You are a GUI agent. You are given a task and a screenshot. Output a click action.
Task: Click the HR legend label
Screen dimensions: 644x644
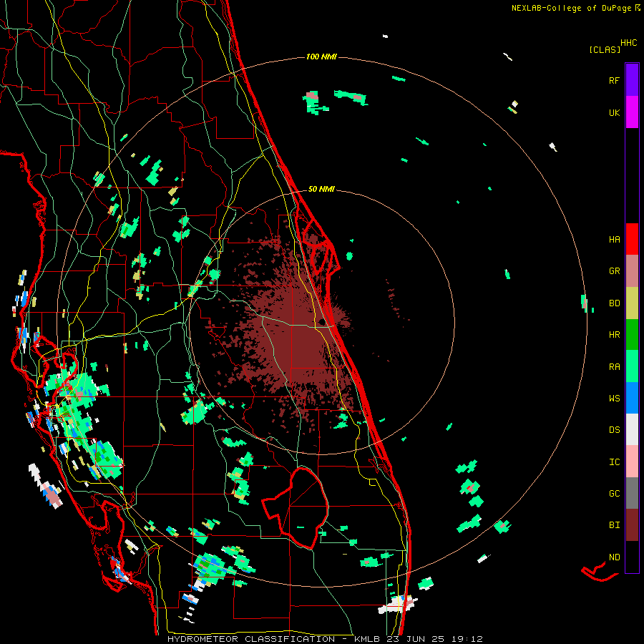[x=614, y=334]
